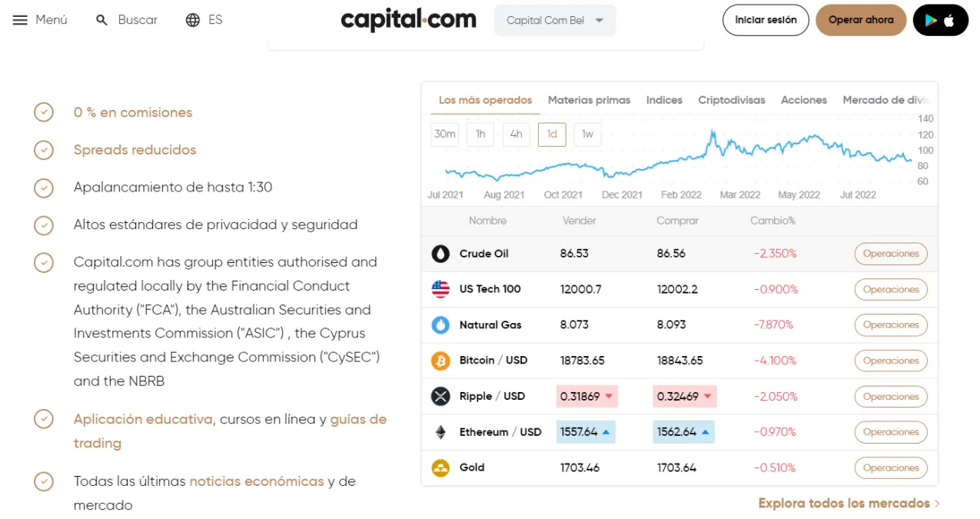Click Operaciones for Gold
Viewport: 980px width, 519px height.
tap(891, 467)
